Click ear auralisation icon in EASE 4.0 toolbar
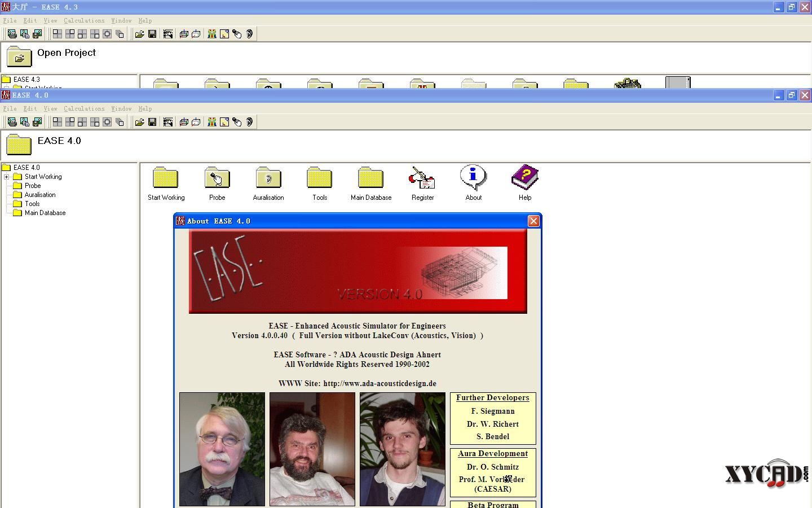Viewport: 812px width, 508px height. tap(249, 122)
